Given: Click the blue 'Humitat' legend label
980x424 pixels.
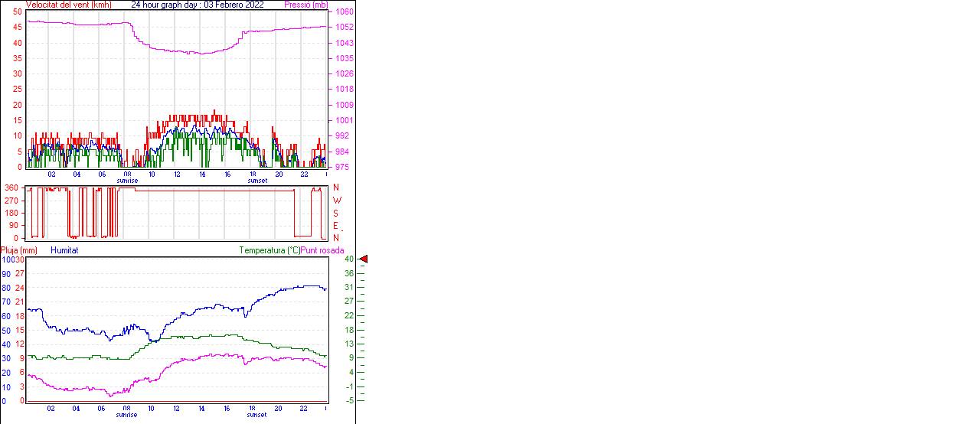Looking at the screenshot, I should [x=64, y=250].
